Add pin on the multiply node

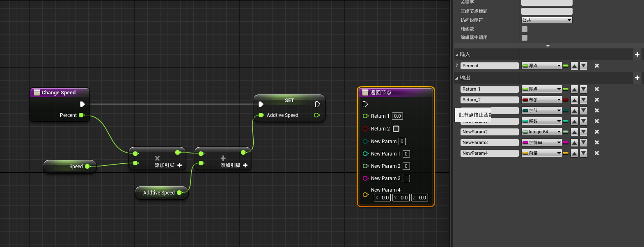179,165
